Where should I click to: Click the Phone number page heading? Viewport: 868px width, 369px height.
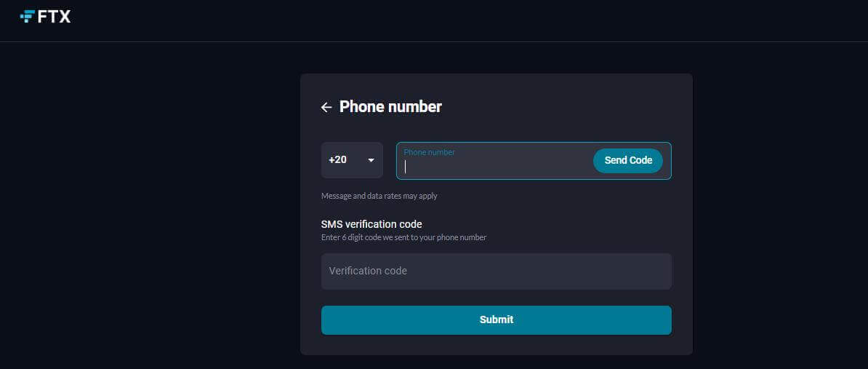390,106
